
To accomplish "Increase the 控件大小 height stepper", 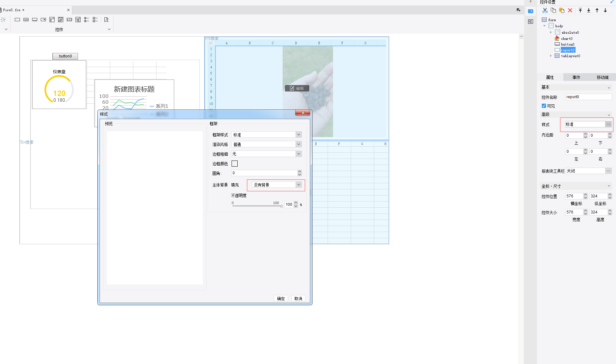I will pos(610,211).
